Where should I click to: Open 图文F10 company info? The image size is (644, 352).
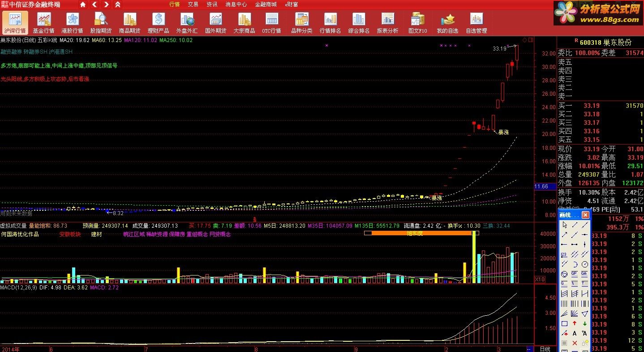pyautogui.click(x=417, y=23)
